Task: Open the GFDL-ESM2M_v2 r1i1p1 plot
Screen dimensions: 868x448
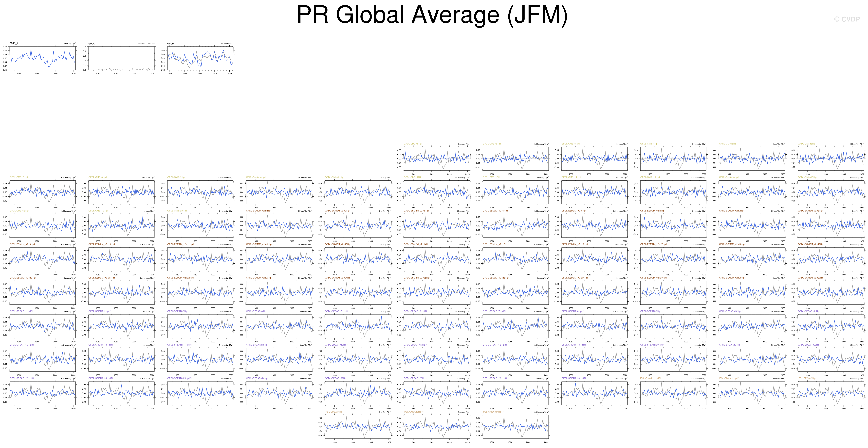Action: (x=279, y=225)
